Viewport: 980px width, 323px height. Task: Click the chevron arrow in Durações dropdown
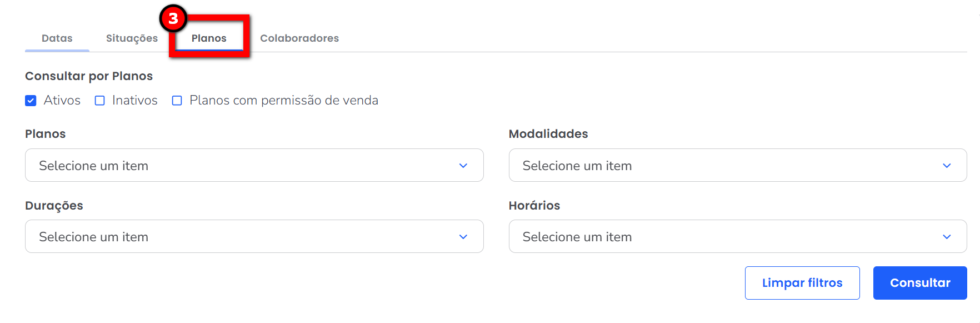point(463,237)
